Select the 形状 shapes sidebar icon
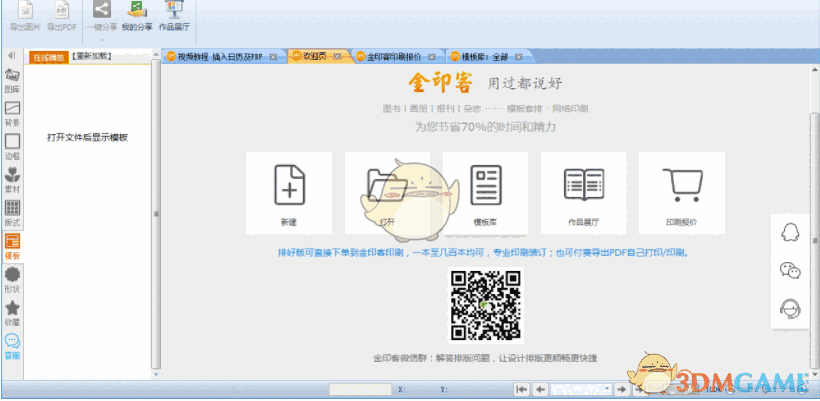The image size is (820, 401). click(13, 279)
